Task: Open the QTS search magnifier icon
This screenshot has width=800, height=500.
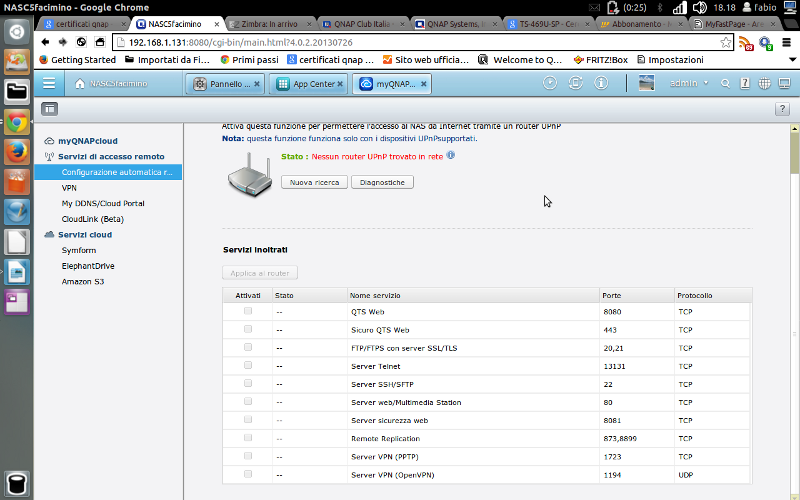Action: coord(726,83)
